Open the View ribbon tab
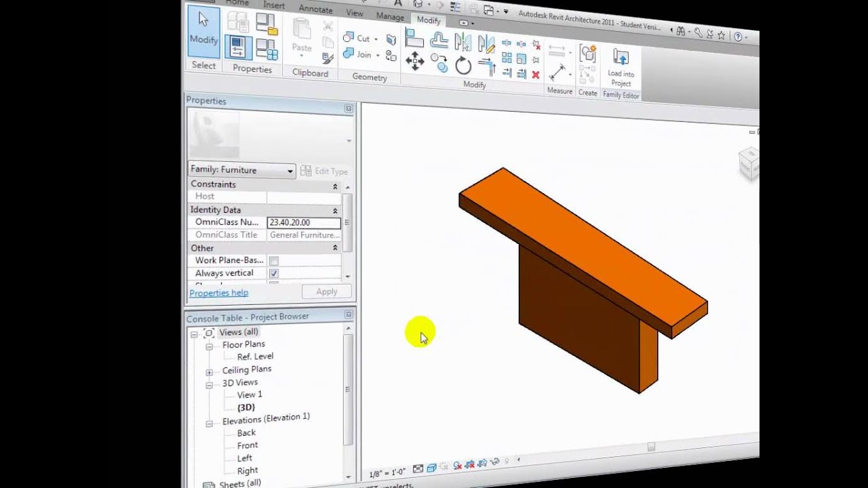This screenshot has width=868, height=488. click(x=355, y=12)
